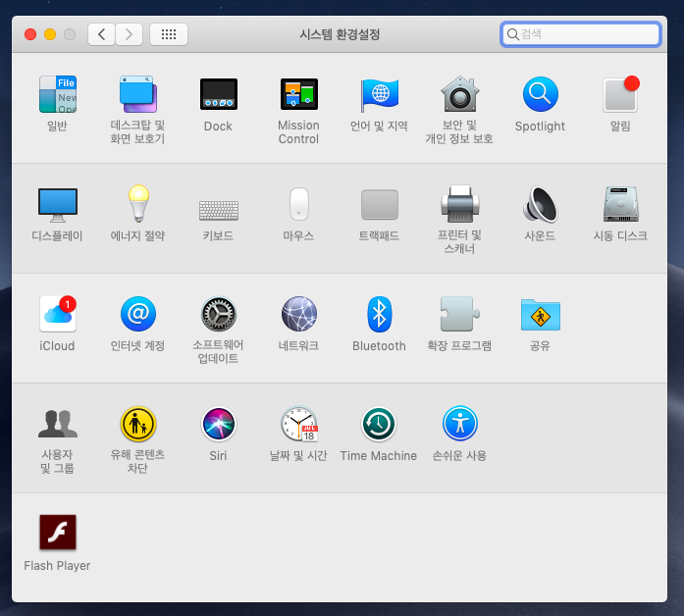Click the magnifier in search field
The width and height of the screenshot is (684, 616).
[512, 34]
